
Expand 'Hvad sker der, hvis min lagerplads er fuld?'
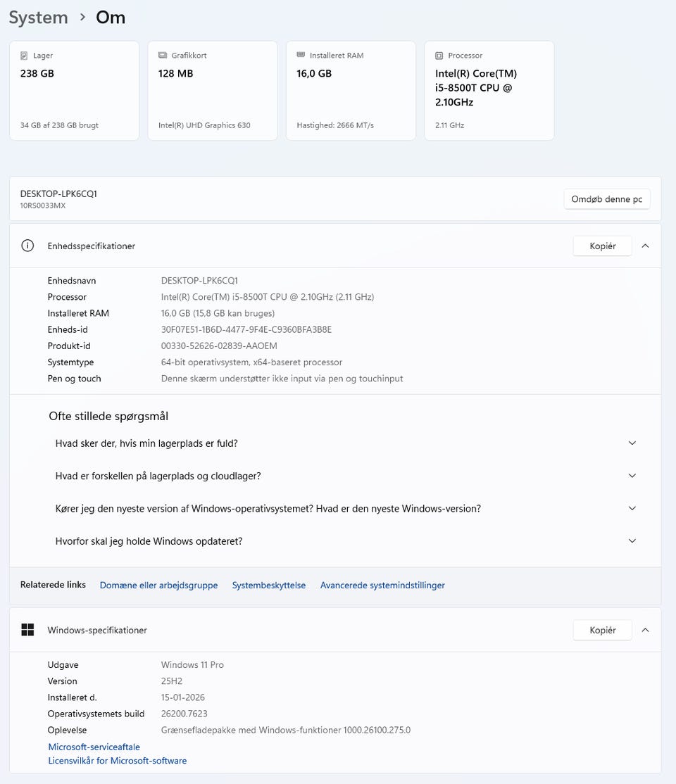coord(632,443)
